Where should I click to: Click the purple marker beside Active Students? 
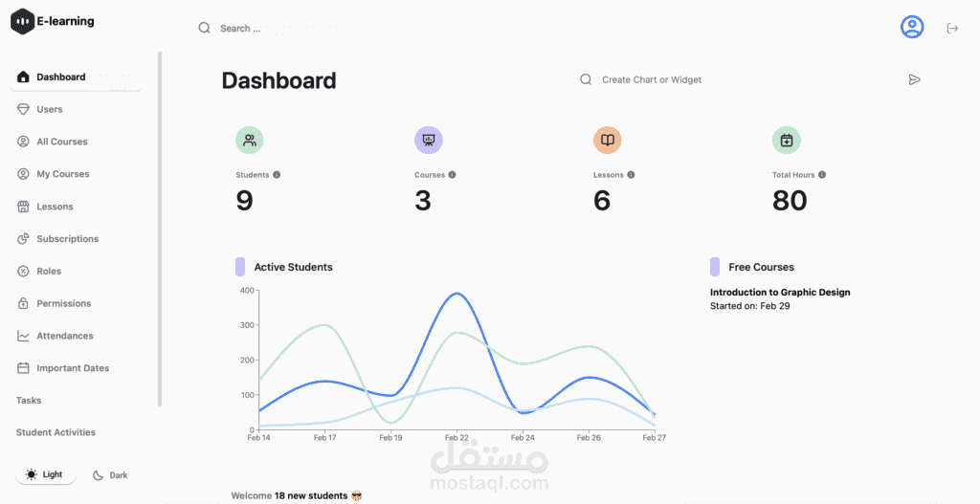[x=240, y=267]
